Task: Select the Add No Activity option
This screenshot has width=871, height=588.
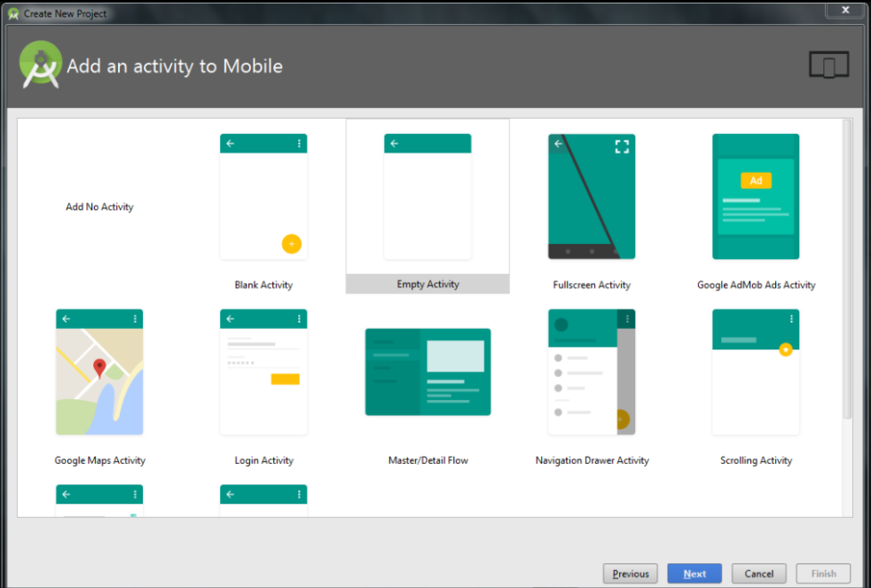Action: tap(99, 207)
